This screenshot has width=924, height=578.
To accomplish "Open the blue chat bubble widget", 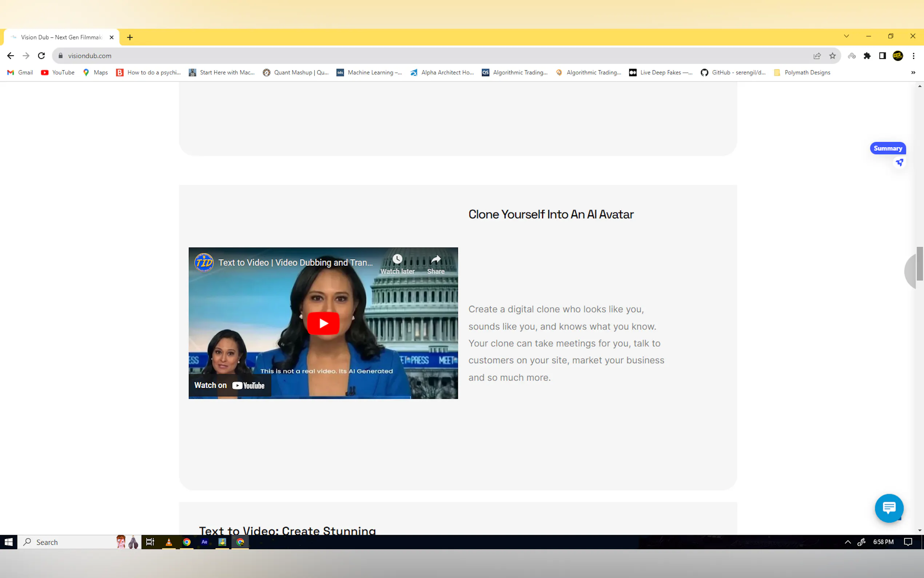I will (x=889, y=508).
